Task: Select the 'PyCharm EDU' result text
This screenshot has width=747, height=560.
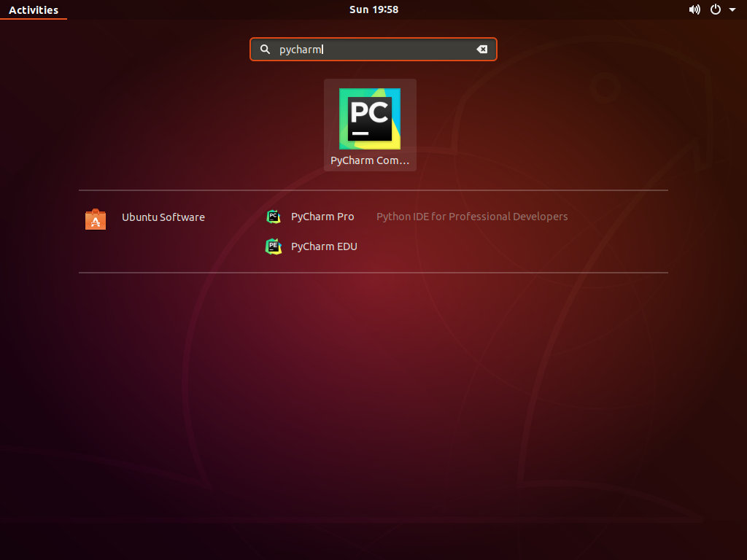Action: tap(324, 246)
